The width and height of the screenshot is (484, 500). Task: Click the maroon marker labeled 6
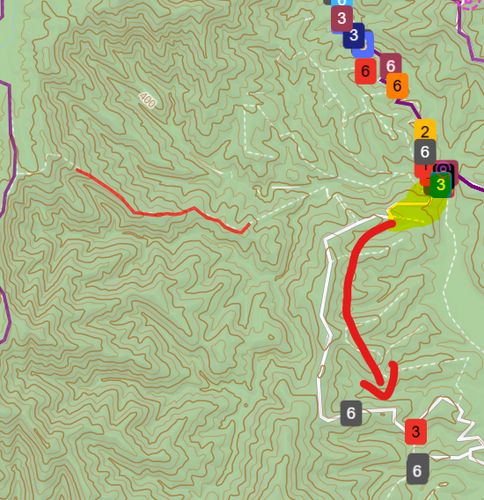click(391, 66)
